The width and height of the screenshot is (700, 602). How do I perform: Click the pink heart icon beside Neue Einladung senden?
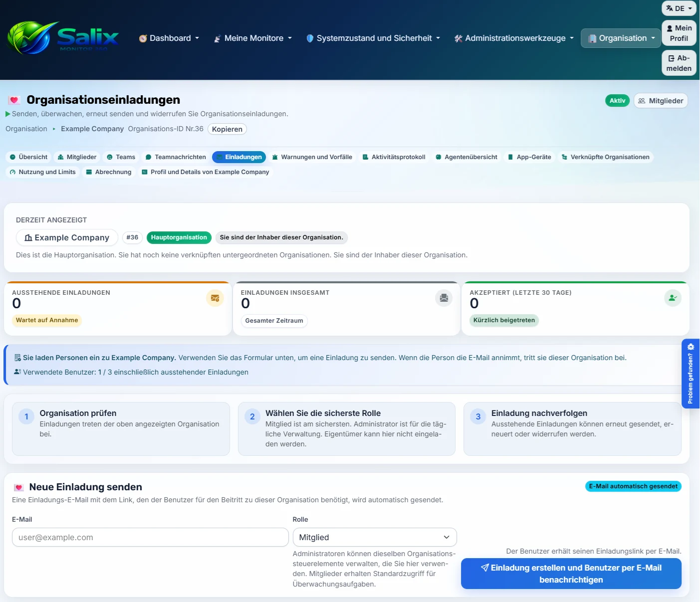19,487
